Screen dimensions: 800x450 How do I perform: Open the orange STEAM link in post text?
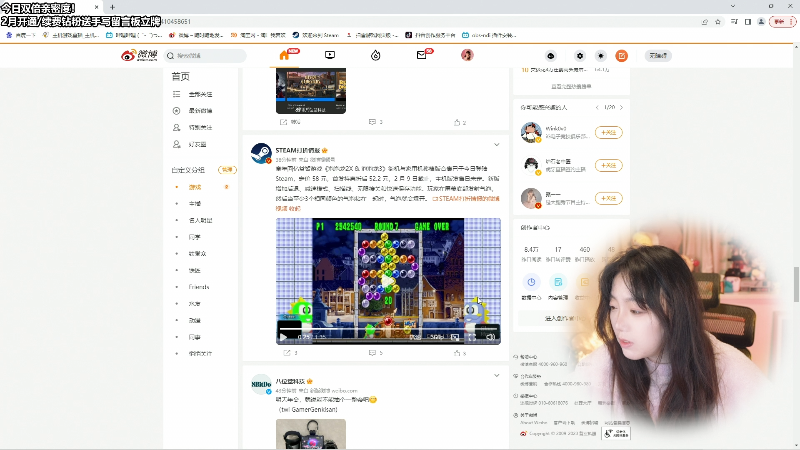[x=466, y=198]
